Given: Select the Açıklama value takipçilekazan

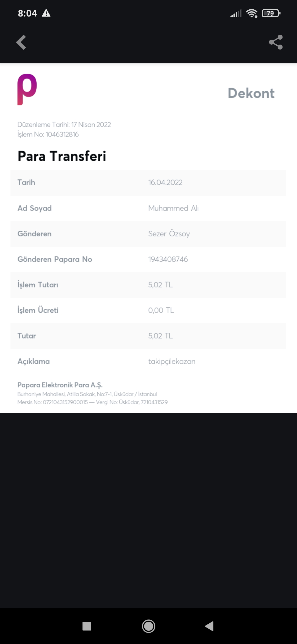Looking at the screenshot, I should point(172,361).
